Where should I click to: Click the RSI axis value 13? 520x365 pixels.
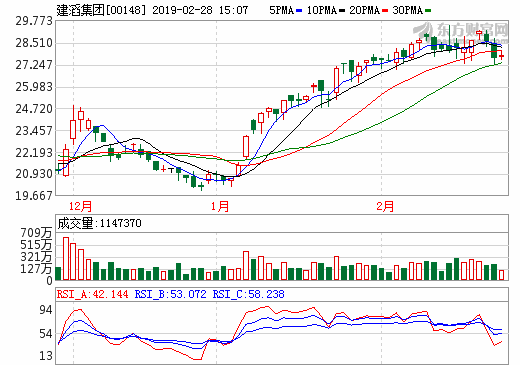(x=46, y=356)
